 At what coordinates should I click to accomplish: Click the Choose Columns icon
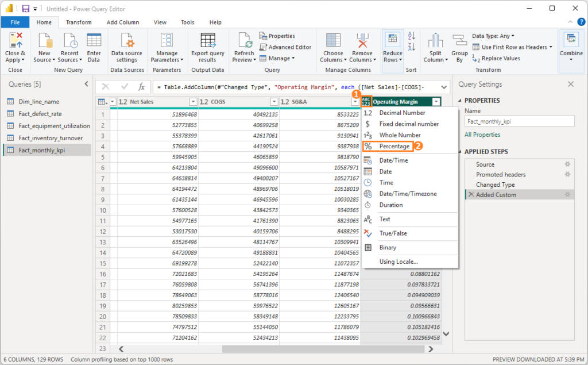(333, 40)
